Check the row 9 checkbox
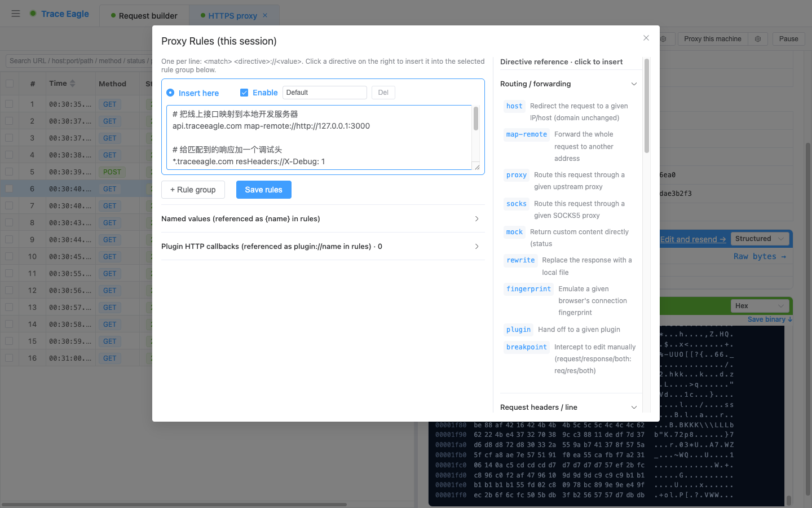This screenshot has height=508, width=812. click(9, 239)
